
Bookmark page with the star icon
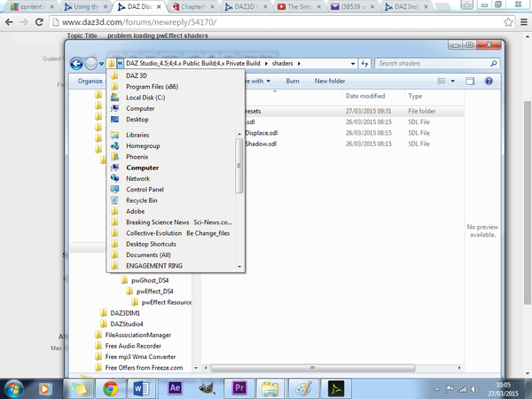pos(508,22)
